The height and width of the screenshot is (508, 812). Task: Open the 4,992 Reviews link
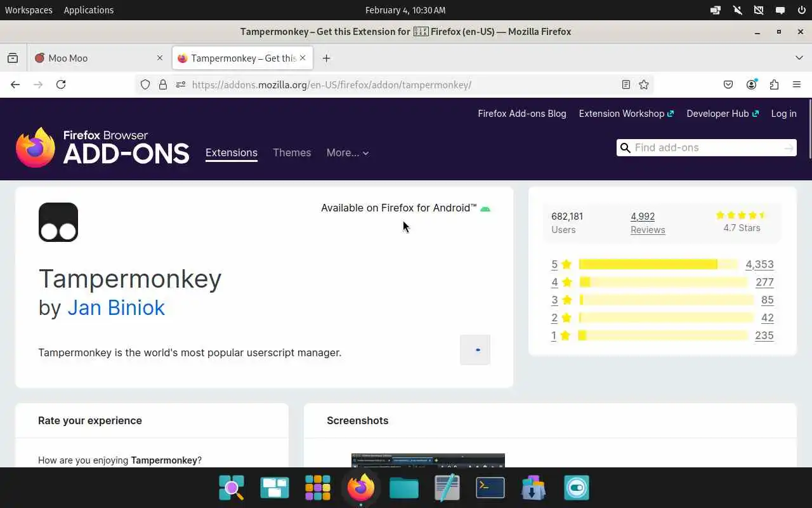(648, 223)
